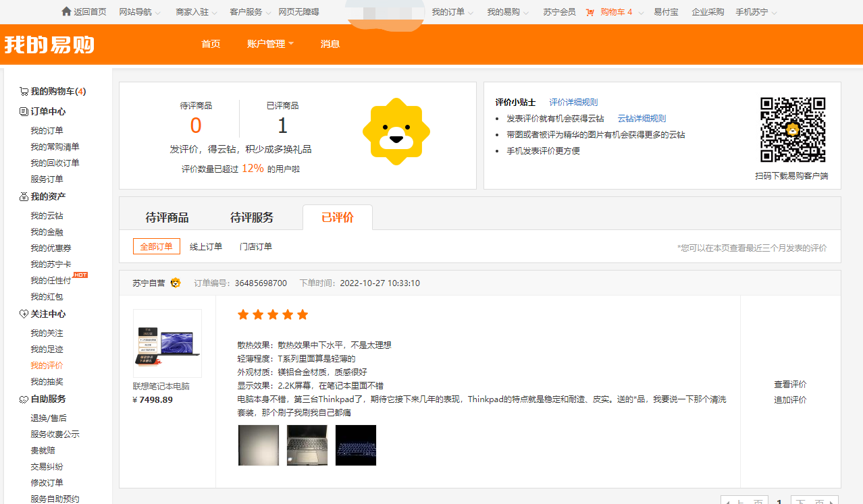
Task: Go to 苏宁会员 in top bar
Action: 560,12
